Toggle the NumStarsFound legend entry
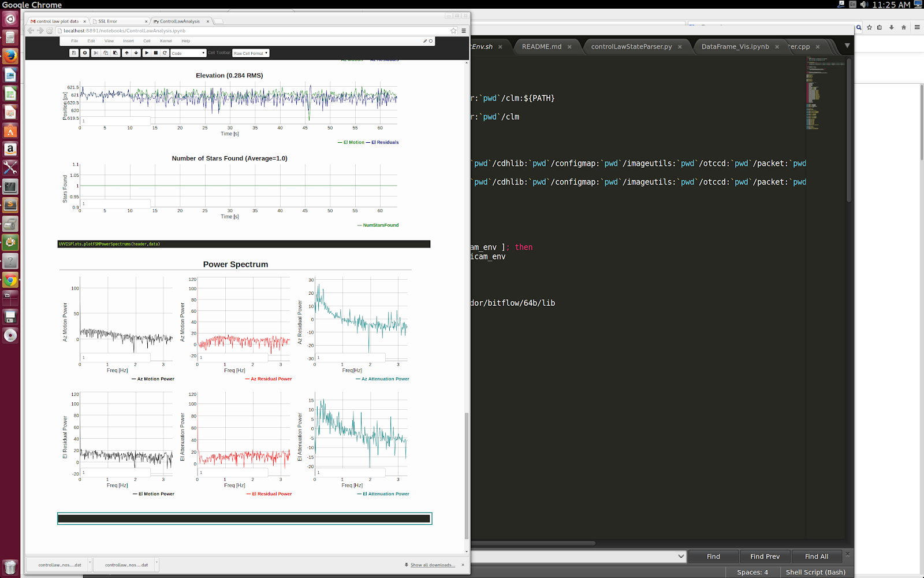The width and height of the screenshot is (924, 578). [378, 225]
